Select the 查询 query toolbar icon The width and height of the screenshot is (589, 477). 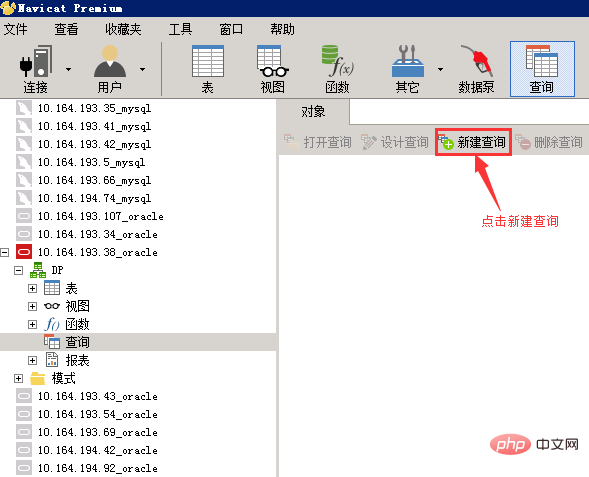(542, 69)
